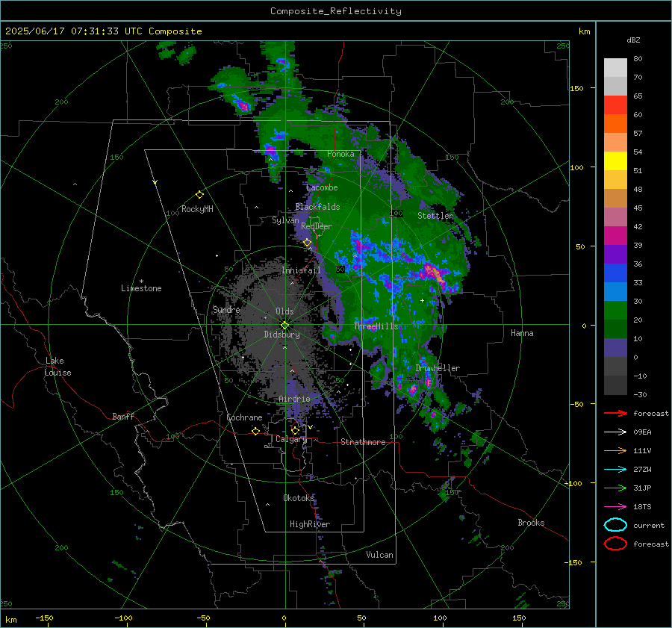
Task: Select the red swatch between 65 and 60 dBZ
Action: coord(615,105)
